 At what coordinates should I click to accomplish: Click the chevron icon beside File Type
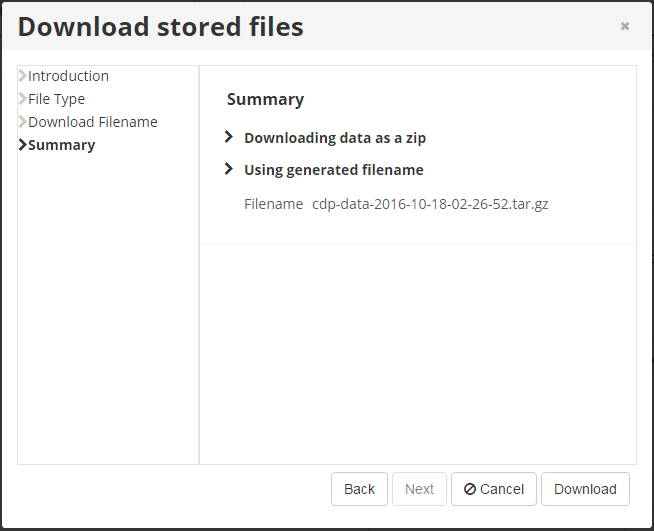coord(23,99)
